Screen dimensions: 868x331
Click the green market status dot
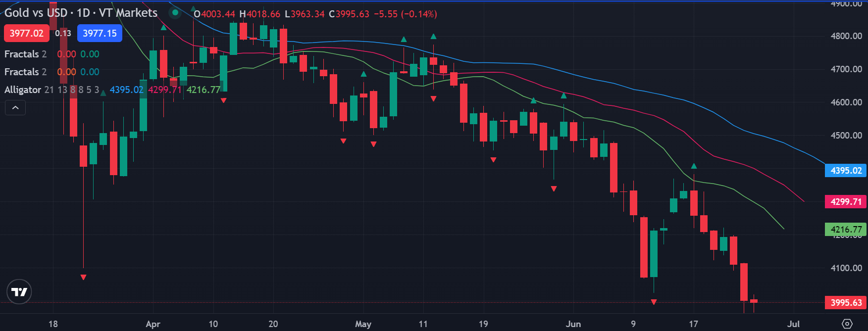pyautogui.click(x=175, y=13)
